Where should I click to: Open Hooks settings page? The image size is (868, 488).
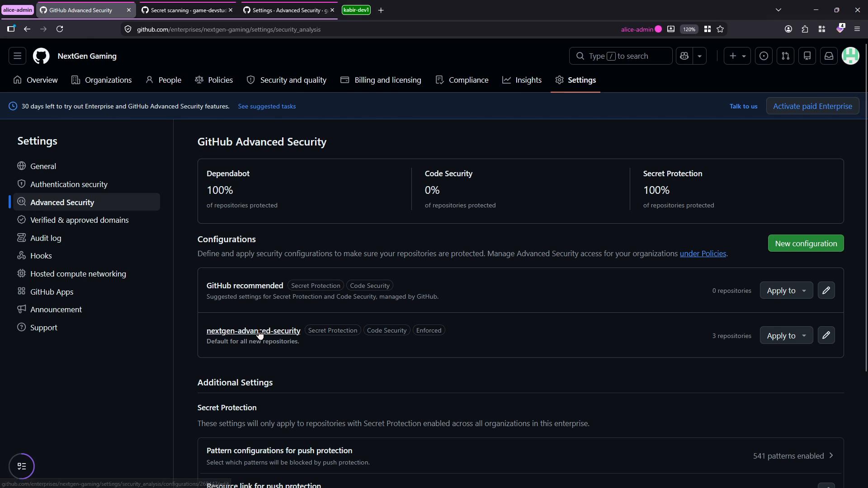[x=86, y=256]
